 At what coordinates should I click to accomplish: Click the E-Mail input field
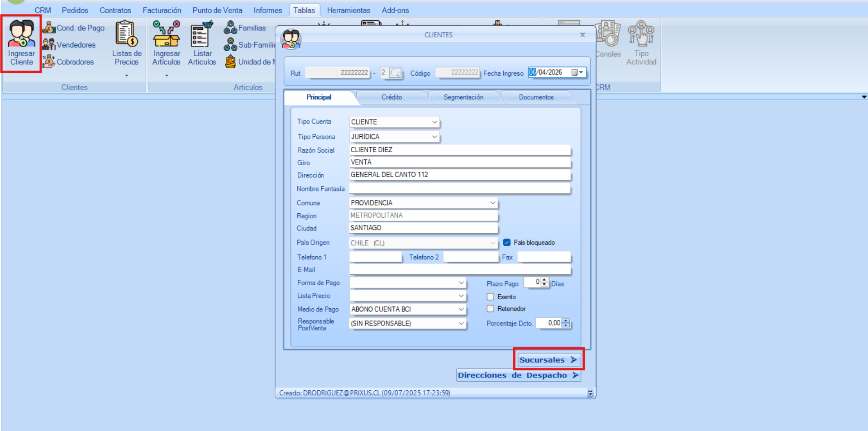click(459, 270)
